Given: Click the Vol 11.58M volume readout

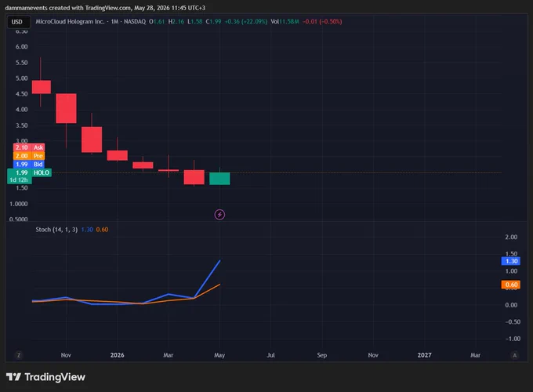Looking at the screenshot, I should (285, 21).
